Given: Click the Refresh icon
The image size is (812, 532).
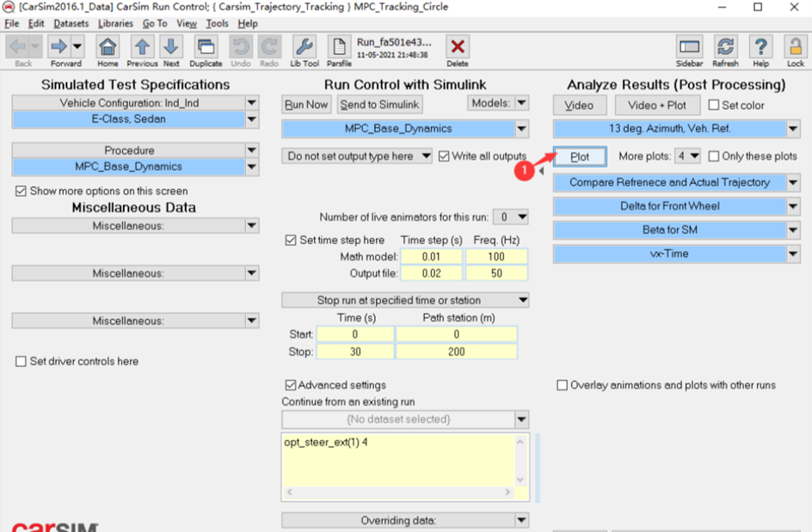Looking at the screenshot, I should (725, 46).
